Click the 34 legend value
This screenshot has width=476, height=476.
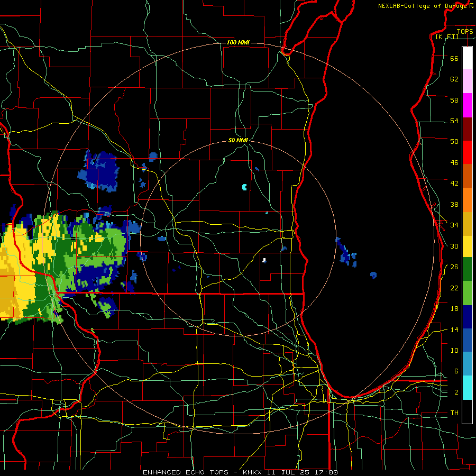(454, 225)
